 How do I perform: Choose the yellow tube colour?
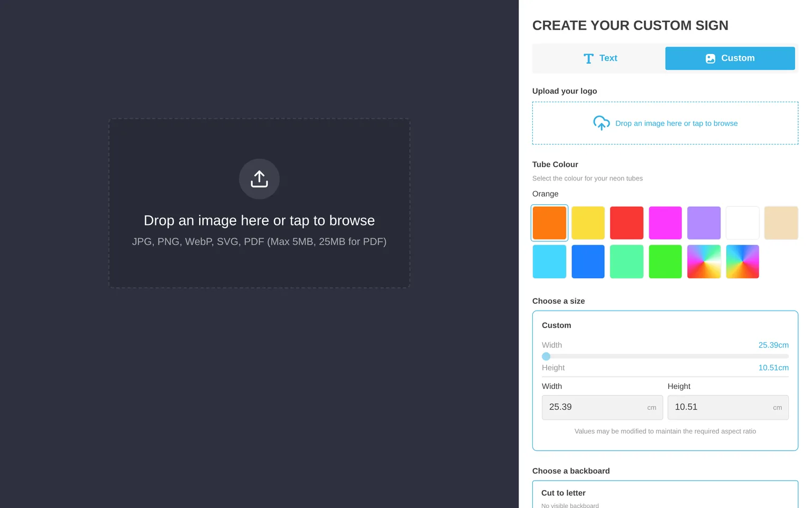click(x=588, y=223)
